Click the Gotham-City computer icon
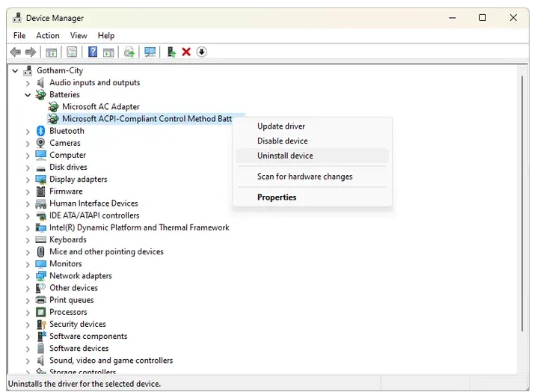This screenshot has width=534, height=392. click(x=28, y=70)
